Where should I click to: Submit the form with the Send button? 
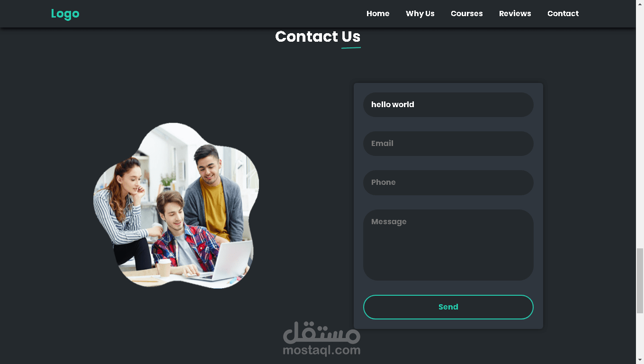[448, 307]
